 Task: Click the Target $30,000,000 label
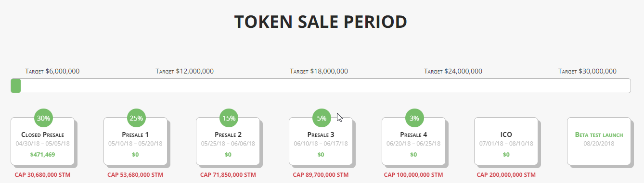587,72
